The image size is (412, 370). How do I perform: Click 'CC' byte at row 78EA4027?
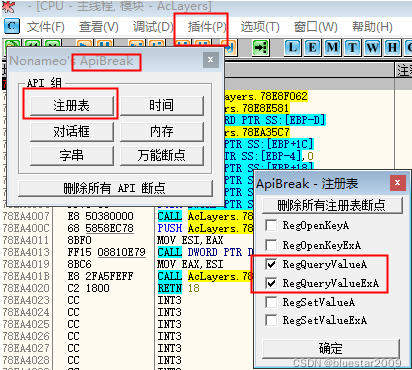[x=73, y=348]
